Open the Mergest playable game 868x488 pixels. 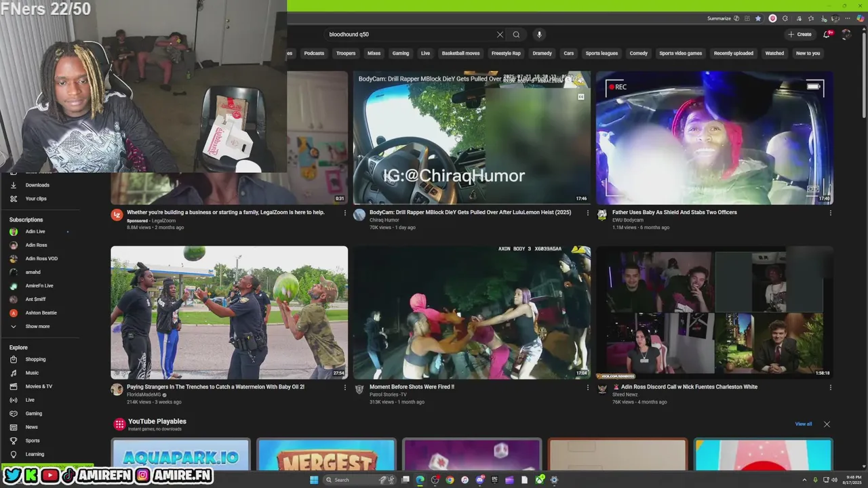[326, 455]
